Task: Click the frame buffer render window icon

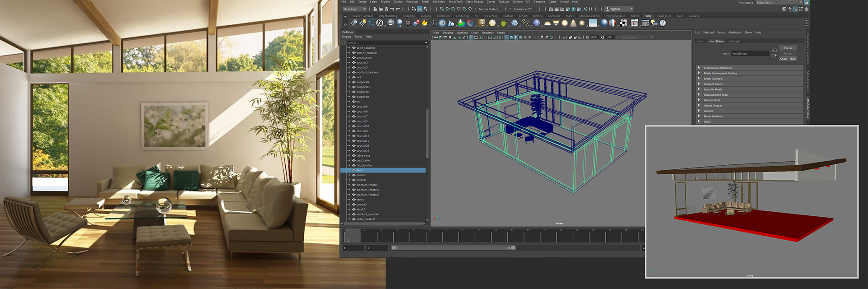Action: (635, 23)
